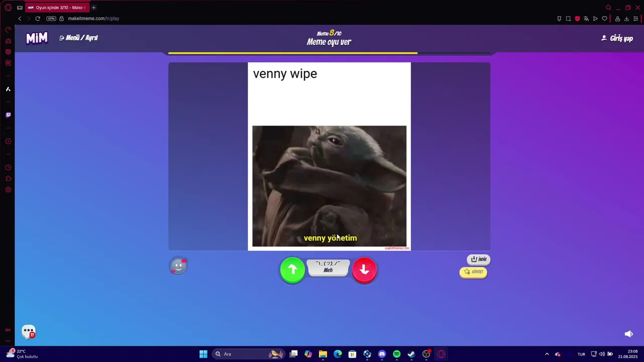Open Easy Setup sliders icon
Viewport: 644px width, 362px height.
635,19
